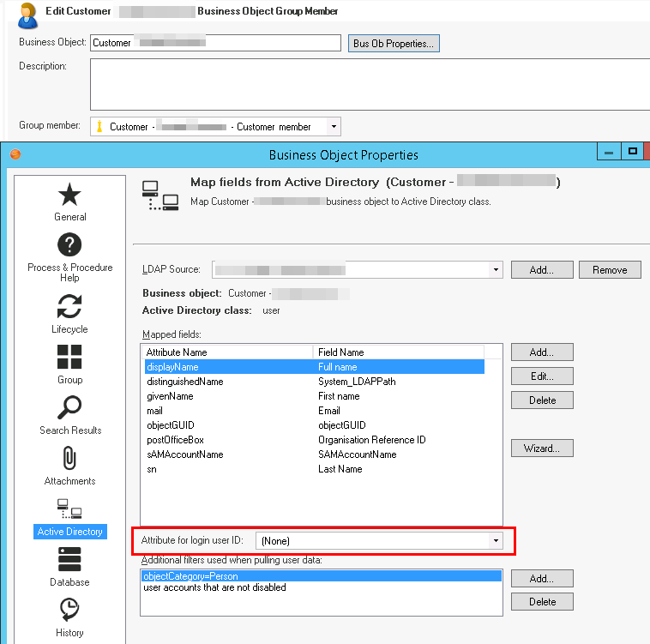The width and height of the screenshot is (650, 644).
Task: Click the Bus Ob Properties button
Action: pos(394,44)
